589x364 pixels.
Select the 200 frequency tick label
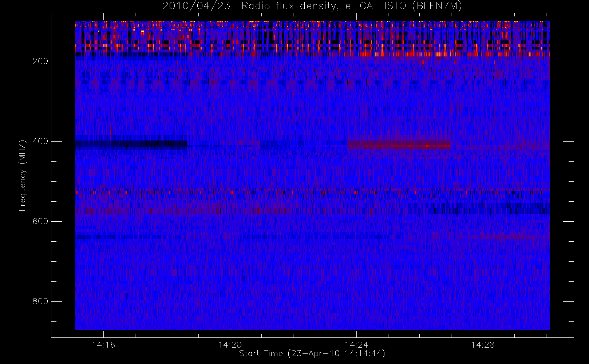click(x=40, y=61)
